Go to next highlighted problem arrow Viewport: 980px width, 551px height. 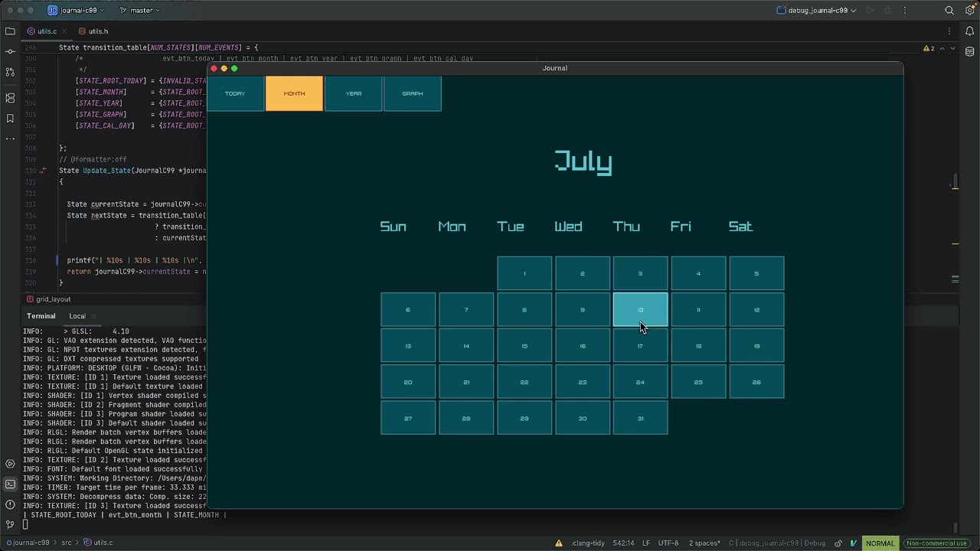tap(952, 48)
